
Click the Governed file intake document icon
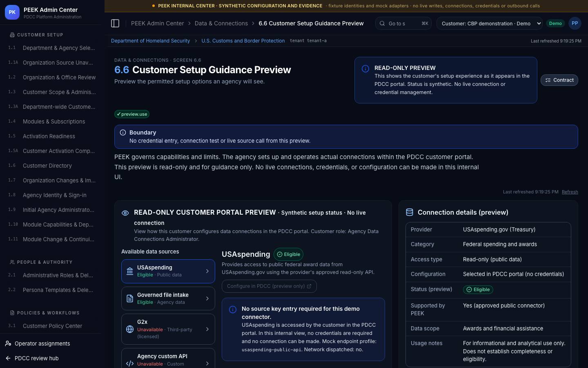point(130,298)
